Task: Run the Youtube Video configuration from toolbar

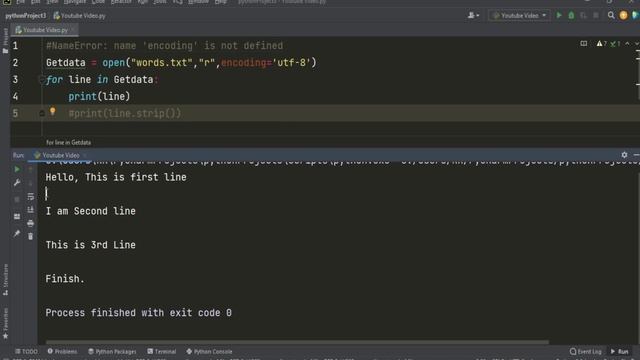Action: (x=559, y=16)
